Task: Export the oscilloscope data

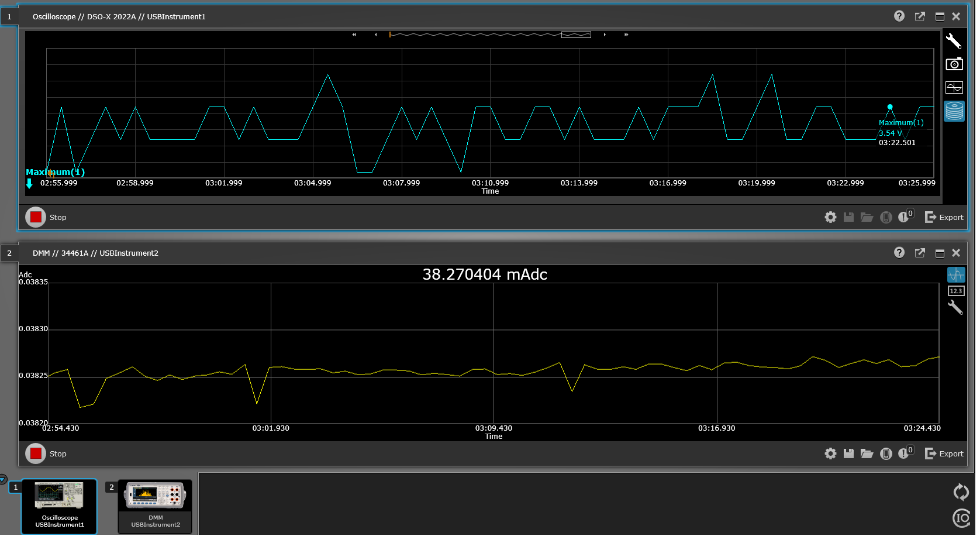Action: [x=944, y=217]
